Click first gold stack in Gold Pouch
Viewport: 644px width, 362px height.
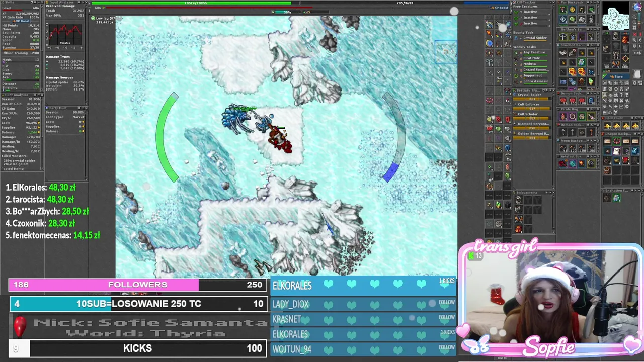coord(608,126)
